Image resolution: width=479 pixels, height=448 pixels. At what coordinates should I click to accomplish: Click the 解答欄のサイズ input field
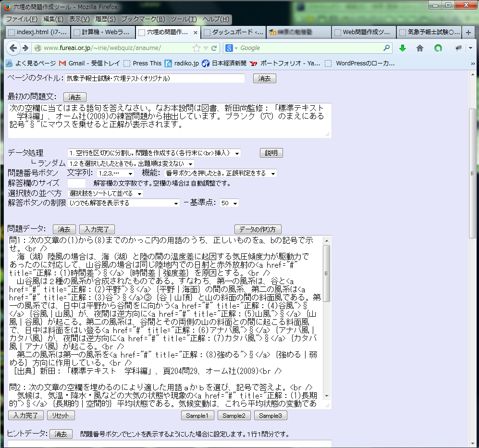point(76,183)
